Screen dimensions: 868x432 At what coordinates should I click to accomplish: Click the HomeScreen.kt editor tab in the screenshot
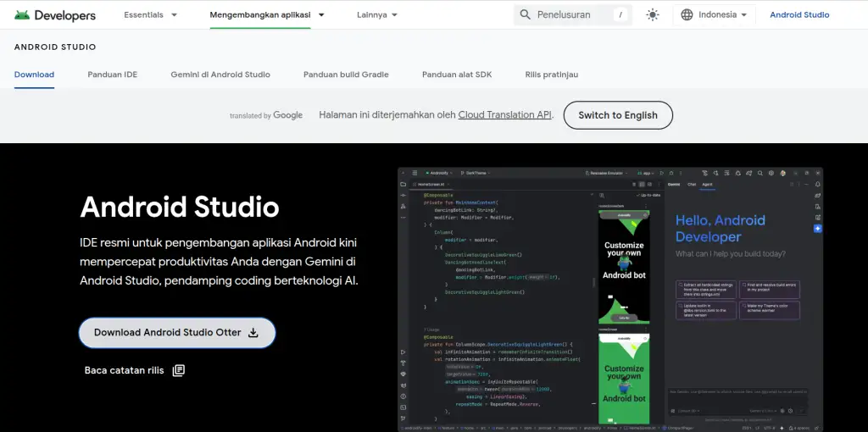(x=431, y=184)
